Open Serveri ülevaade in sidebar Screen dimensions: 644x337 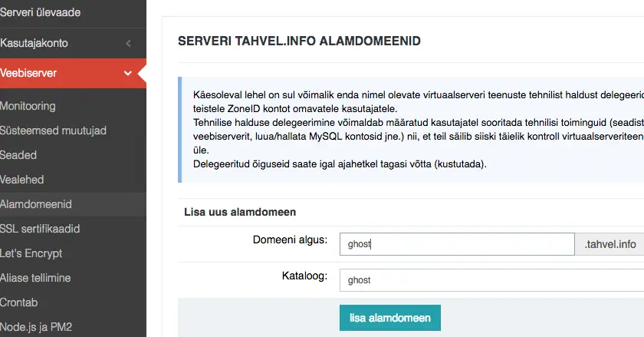[40, 12]
